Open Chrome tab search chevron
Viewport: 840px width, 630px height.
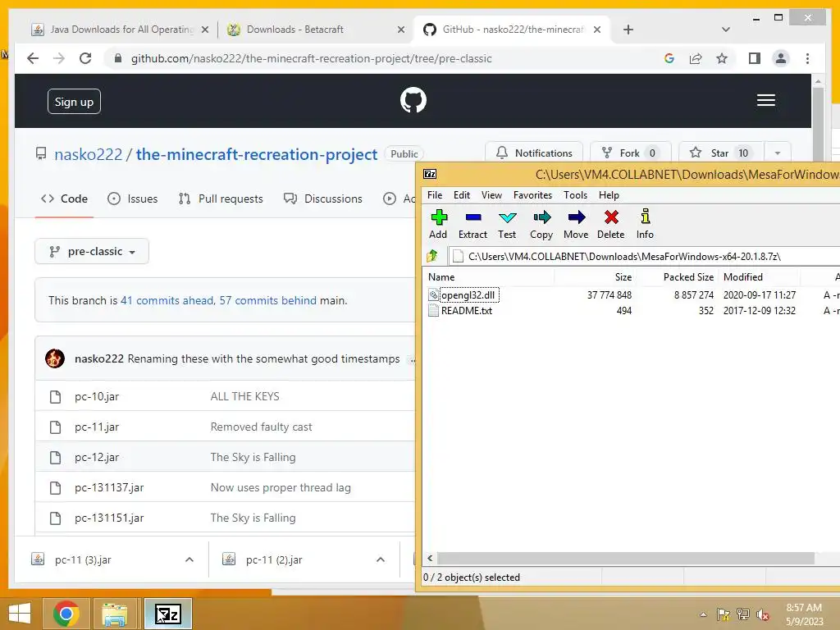click(725, 30)
